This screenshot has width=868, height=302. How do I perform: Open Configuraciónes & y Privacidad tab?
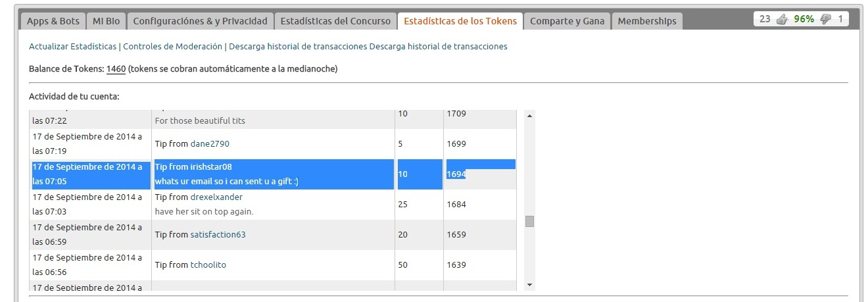[200, 21]
